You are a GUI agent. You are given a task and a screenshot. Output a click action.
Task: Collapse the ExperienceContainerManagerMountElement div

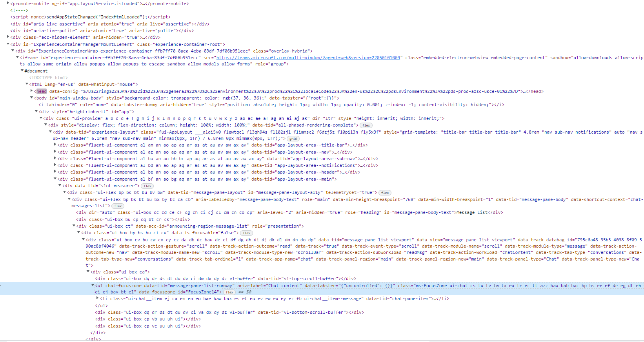coord(8,44)
